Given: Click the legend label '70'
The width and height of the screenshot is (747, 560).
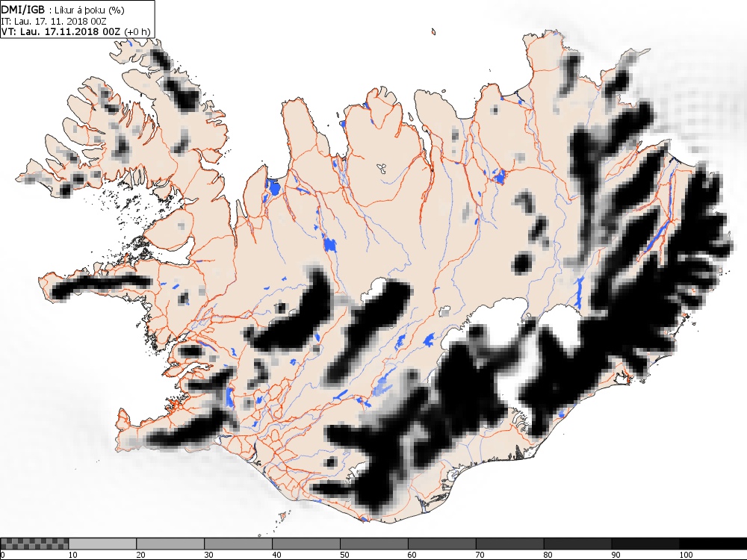Looking at the screenshot, I should tap(480, 555).
